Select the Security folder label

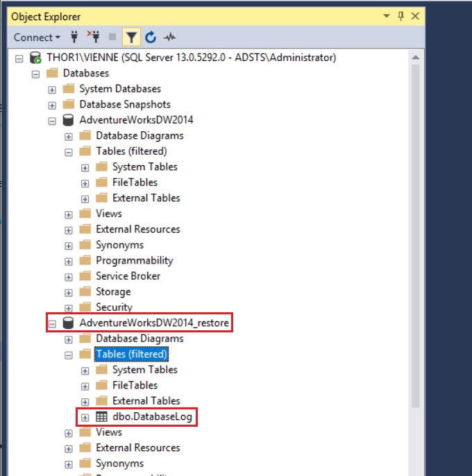pos(115,307)
